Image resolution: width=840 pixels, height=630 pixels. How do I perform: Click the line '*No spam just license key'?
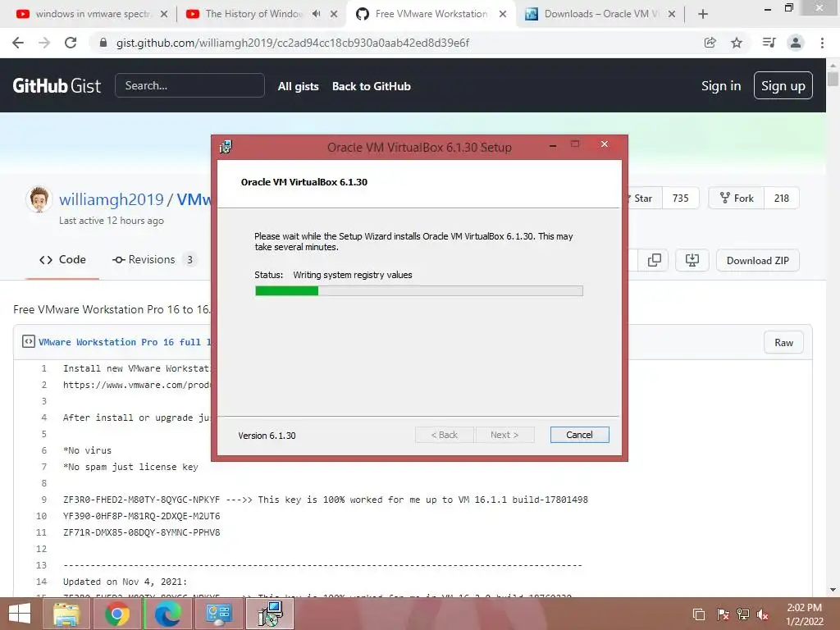[130, 467]
